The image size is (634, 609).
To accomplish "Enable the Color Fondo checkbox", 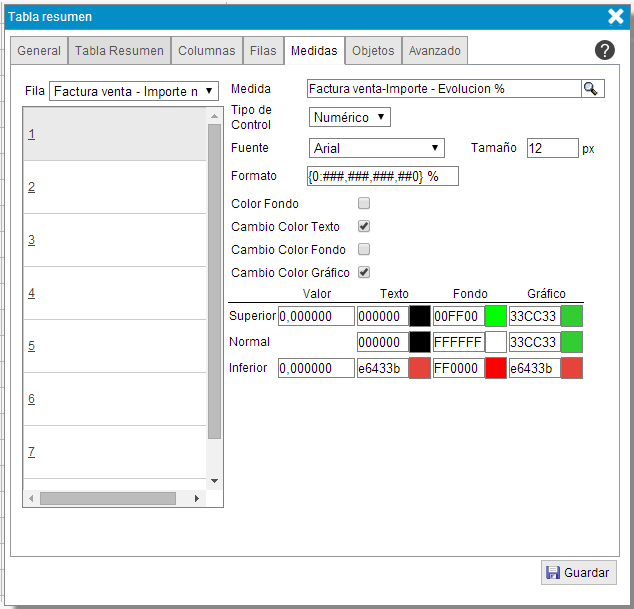I will pos(364,204).
